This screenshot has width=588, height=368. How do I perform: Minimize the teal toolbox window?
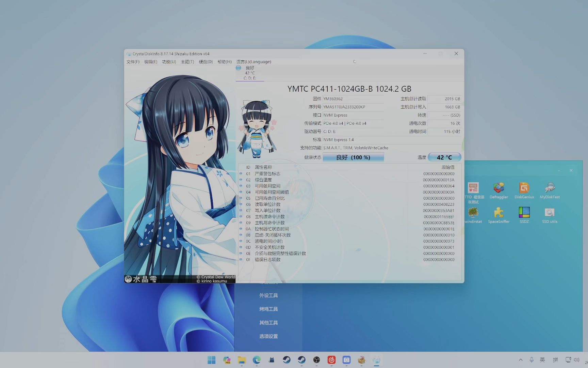[559, 170]
